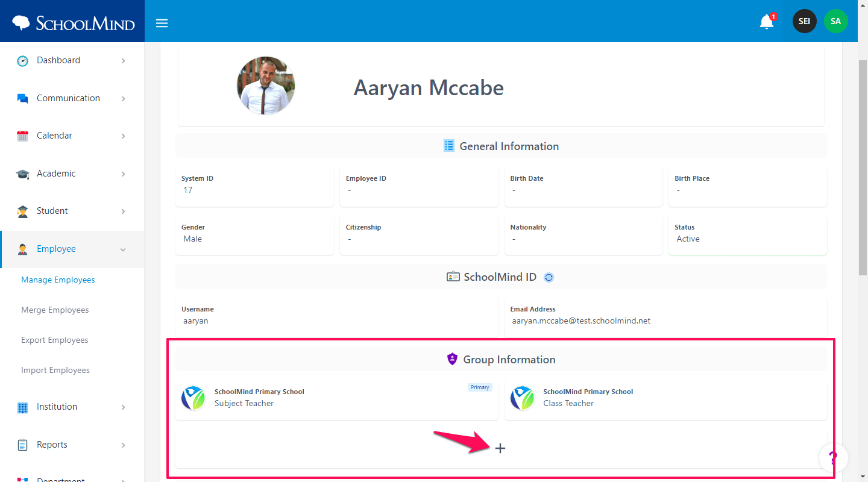
Task: Open the Calendar menu item
Action: tap(72, 136)
